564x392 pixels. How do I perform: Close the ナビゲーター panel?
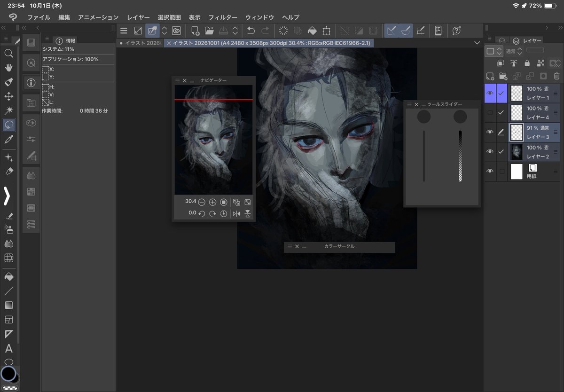click(185, 80)
